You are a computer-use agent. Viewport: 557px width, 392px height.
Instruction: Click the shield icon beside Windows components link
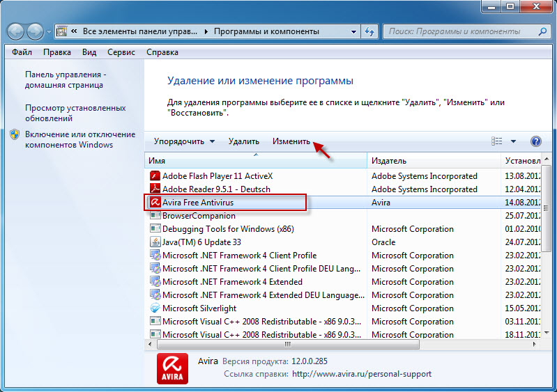pos(15,134)
